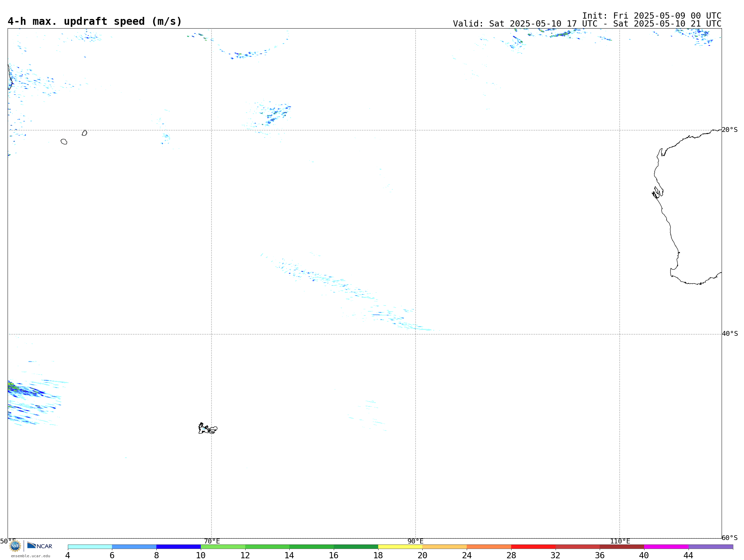
Task: Click the 90°E longitude label
Action: (x=415, y=541)
